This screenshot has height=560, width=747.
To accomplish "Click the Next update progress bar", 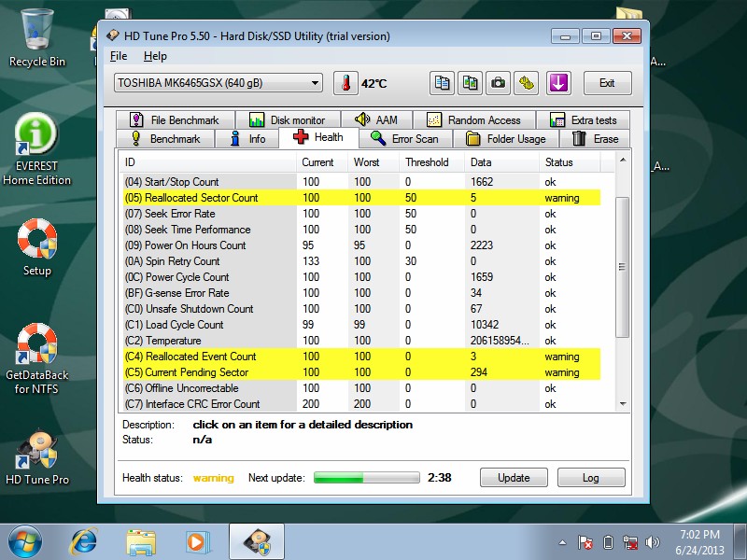I will (x=366, y=478).
